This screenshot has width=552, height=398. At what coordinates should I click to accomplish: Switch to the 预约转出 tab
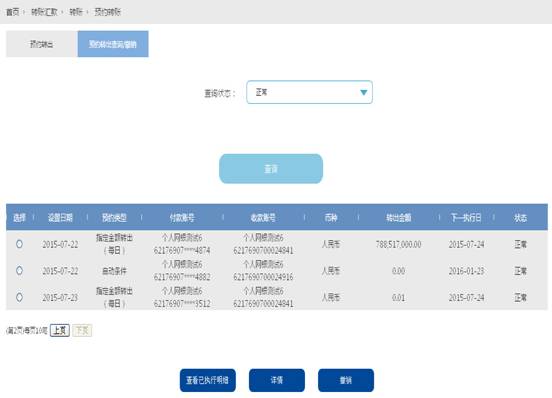coord(42,44)
